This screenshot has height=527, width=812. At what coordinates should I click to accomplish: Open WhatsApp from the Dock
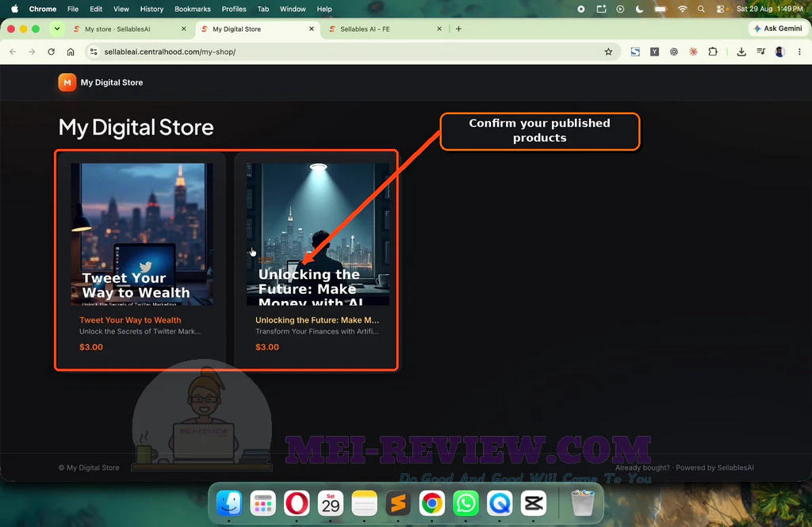click(466, 503)
